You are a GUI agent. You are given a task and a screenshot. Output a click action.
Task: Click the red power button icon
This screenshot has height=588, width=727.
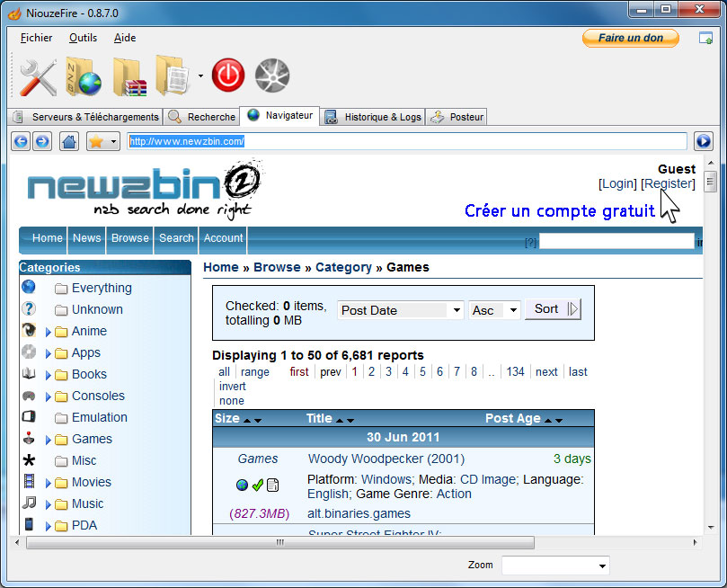click(228, 76)
